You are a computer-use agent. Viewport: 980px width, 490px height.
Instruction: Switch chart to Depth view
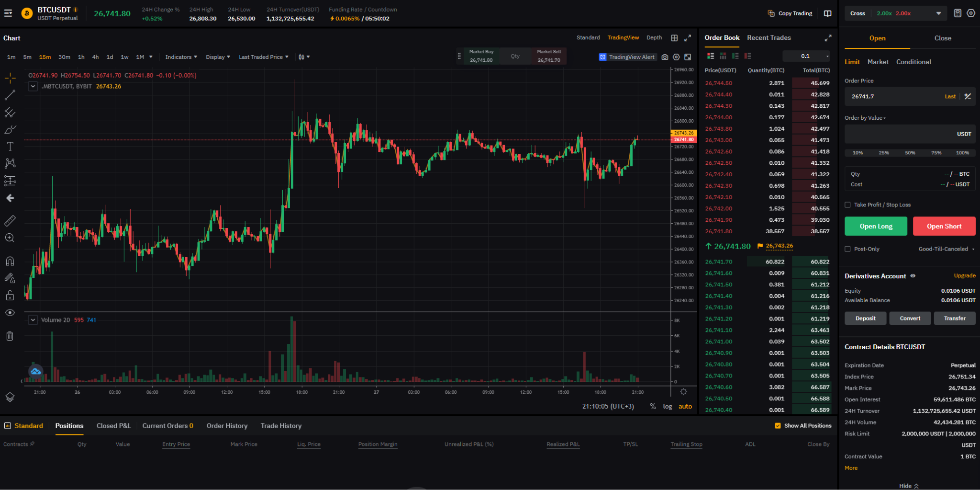(x=654, y=38)
